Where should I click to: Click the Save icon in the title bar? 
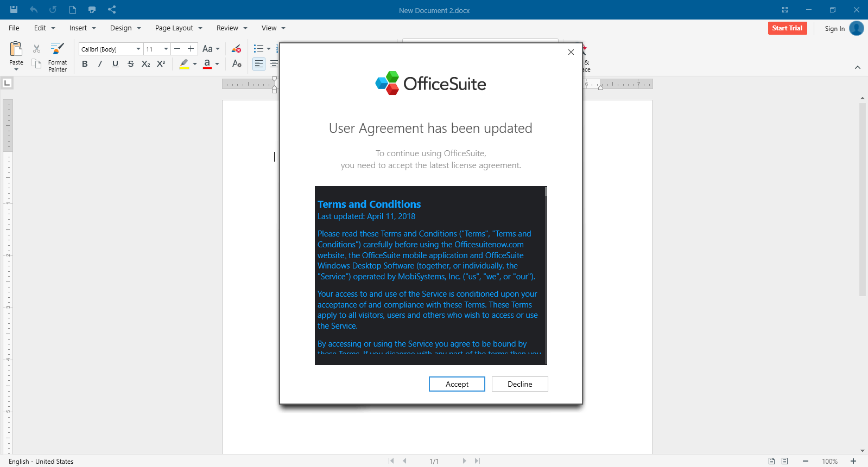pos(14,9)
